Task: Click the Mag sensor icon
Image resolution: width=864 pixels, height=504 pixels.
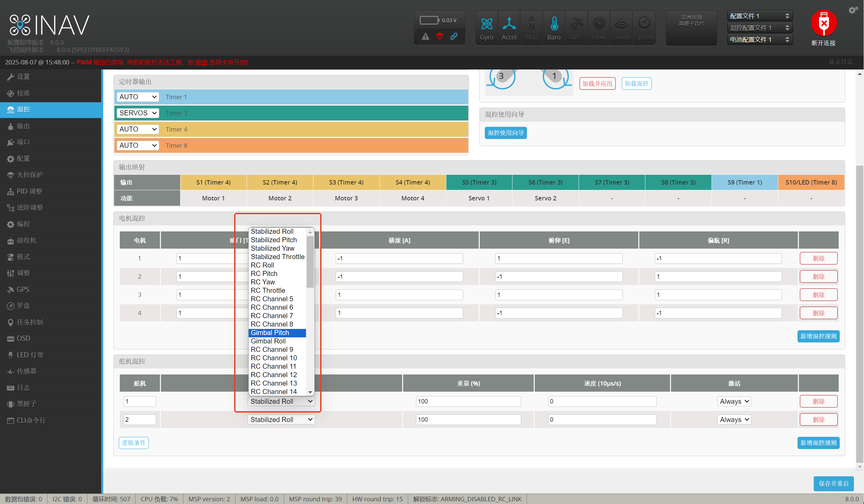Action: (531, 28)
